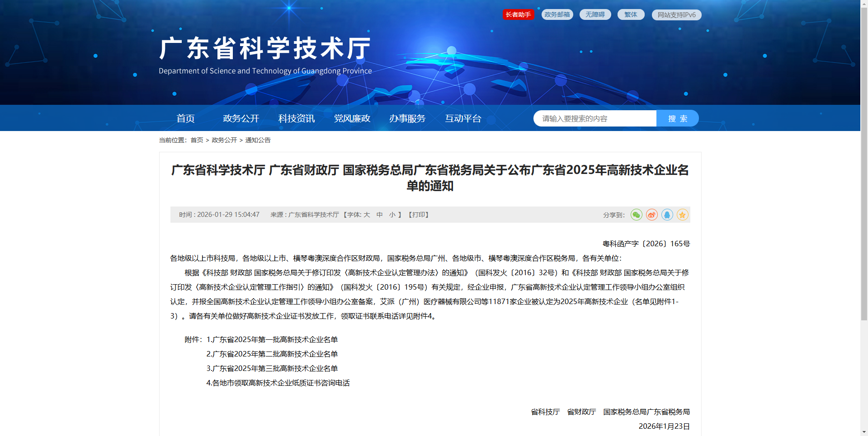Screen dimensions: 868x436
Task: Switch to 繁体 traditional Chinese
Action: pos(631,14)
